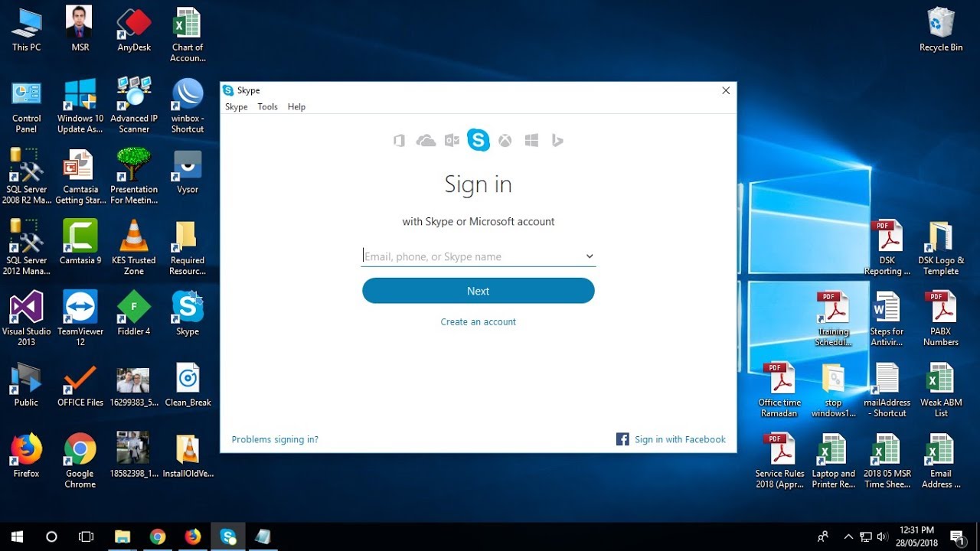The image size is (980, 551).
Task: Open the Action Center notification icon
Action: (957, 536)
